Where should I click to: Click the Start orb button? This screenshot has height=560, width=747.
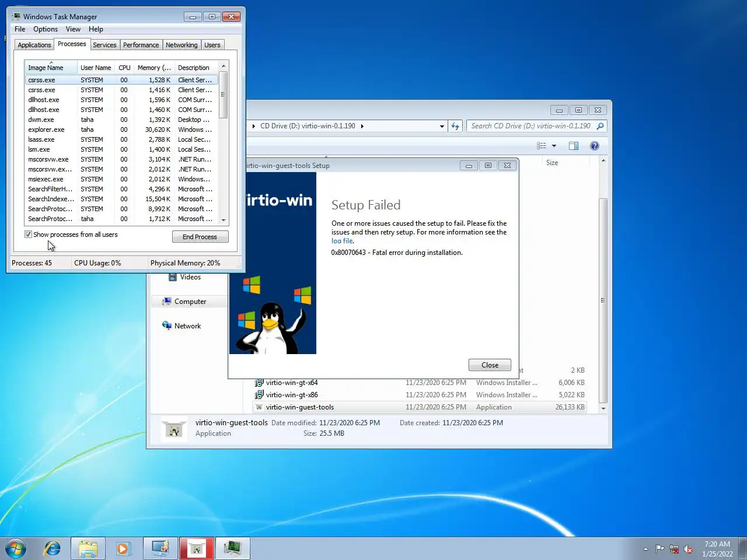tap(16, 548)
